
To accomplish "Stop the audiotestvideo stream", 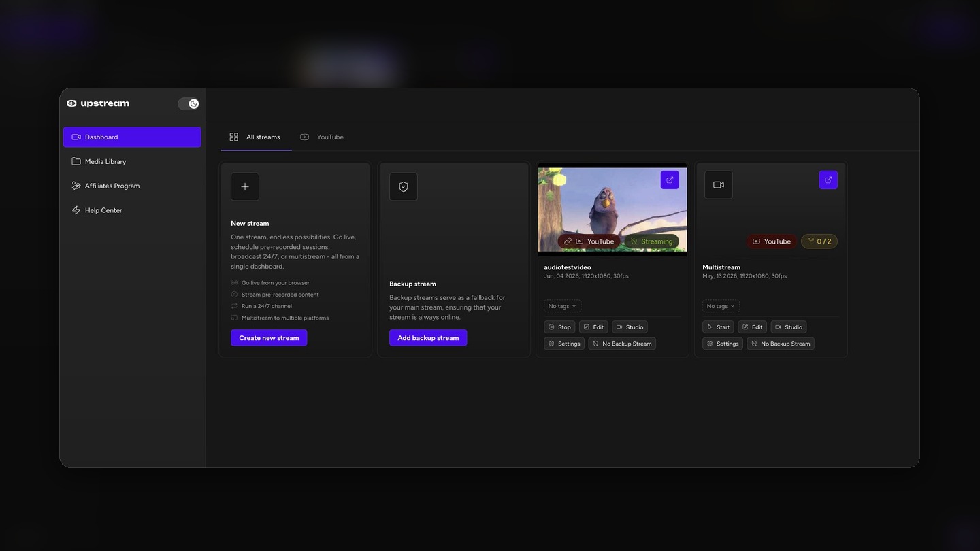I will [x=559, y=327].
